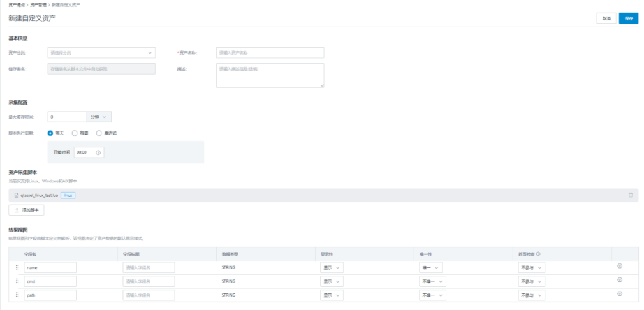This screenshot has width=644, height=310.
Task: Open the 分钟 time unit dropdown
Action: pos(99,117)
